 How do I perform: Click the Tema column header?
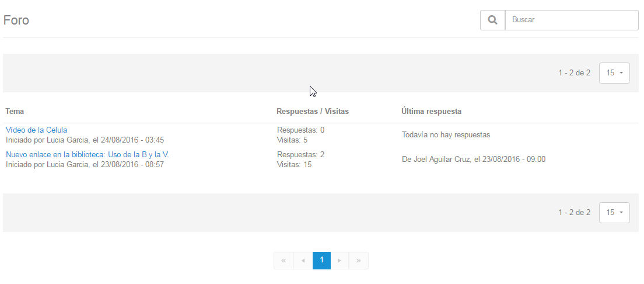(x=15, y=111)
